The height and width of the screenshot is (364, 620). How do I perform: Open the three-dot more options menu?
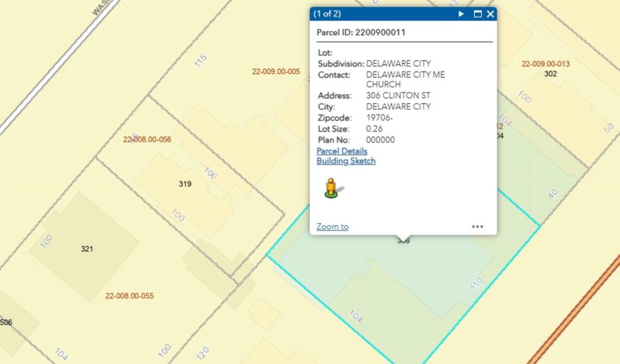pos(477,226)
